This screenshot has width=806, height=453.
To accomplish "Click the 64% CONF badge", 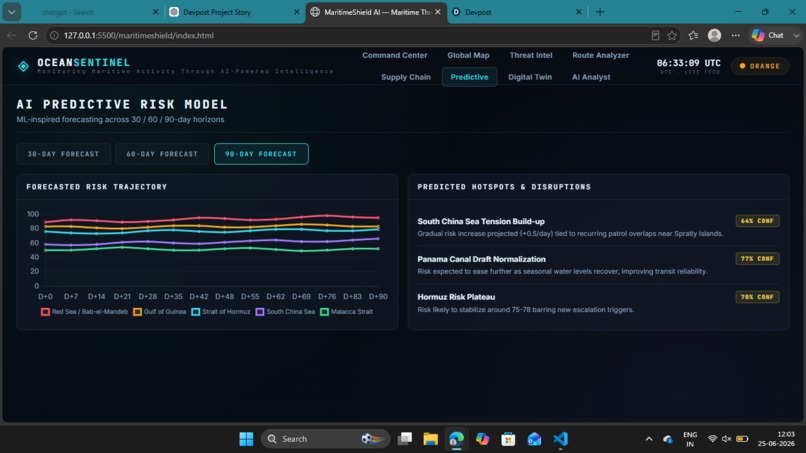I will click(757, 221).
